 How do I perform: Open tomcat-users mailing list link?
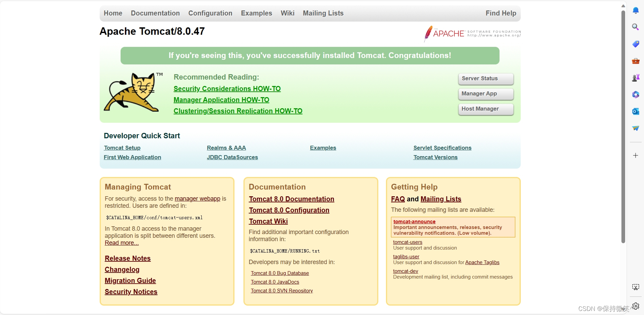pyautogui.click(x=408, y=242)
